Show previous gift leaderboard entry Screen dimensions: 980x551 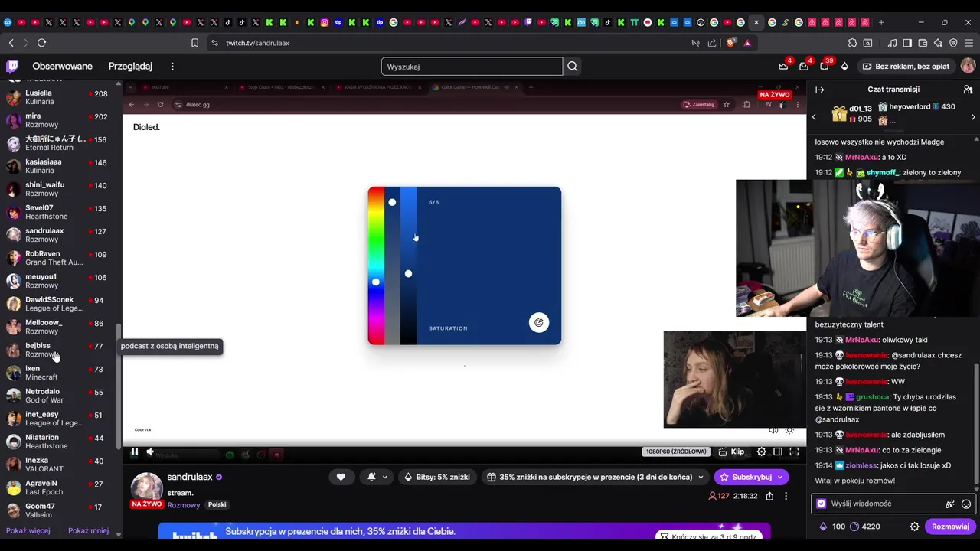pyautogui.click(x=814, y=117)
